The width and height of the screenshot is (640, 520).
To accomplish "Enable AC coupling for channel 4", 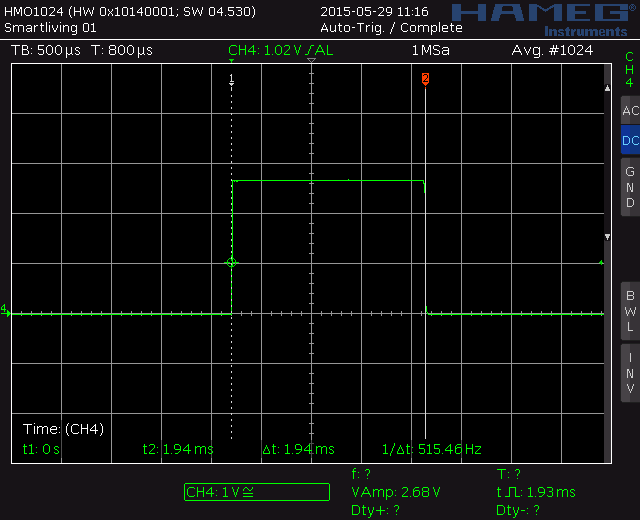I will tap(629, 111).
